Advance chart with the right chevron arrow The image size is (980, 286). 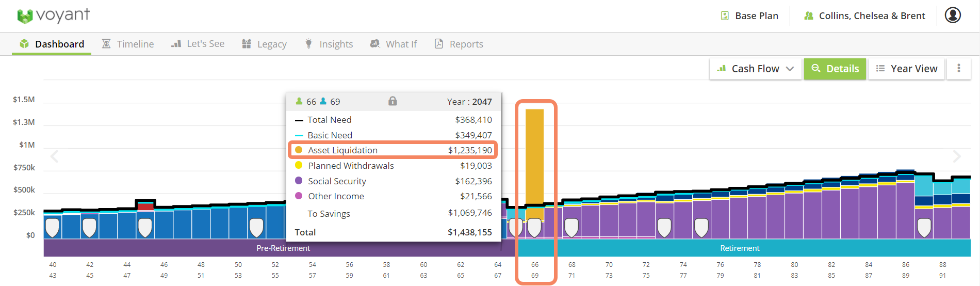point(957,156)
